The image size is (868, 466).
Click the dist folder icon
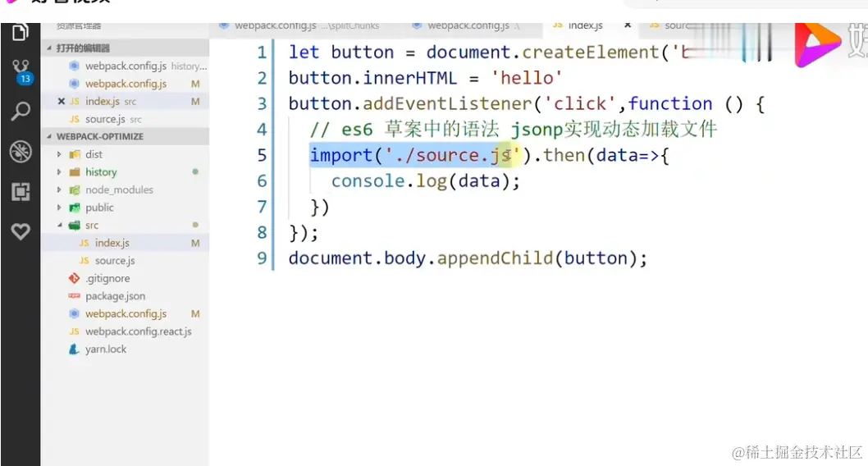(74, 154)
